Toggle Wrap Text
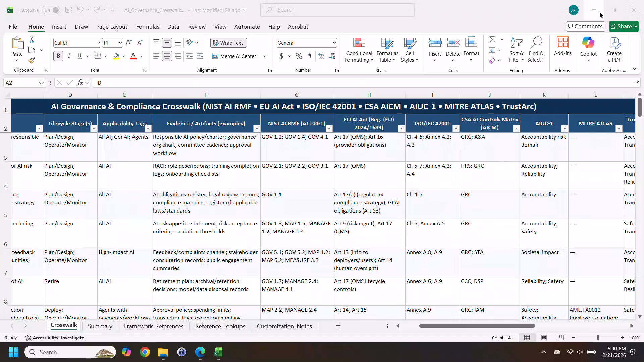The width and height of the screenshot is (644, 362). (x=228, y=43)
